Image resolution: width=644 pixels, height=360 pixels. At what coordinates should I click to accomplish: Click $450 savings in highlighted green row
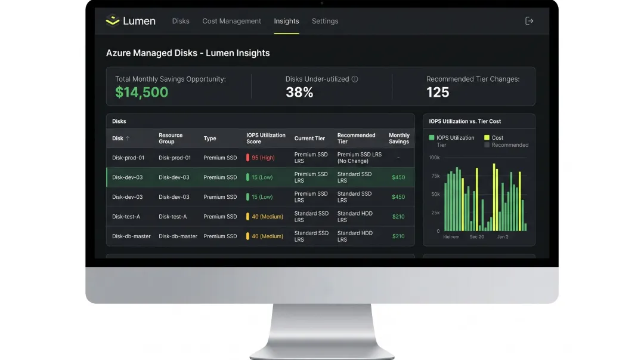pos(398,177)
